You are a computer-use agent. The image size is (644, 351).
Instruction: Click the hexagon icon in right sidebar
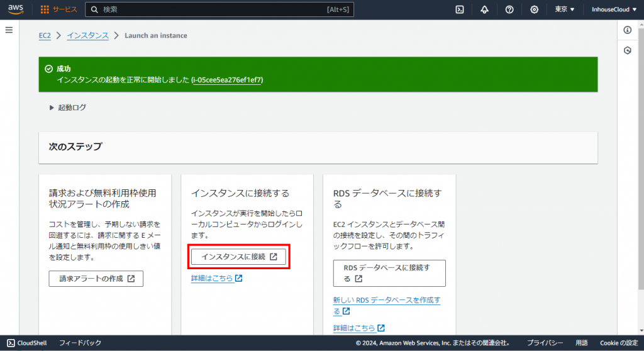(627, 50)
